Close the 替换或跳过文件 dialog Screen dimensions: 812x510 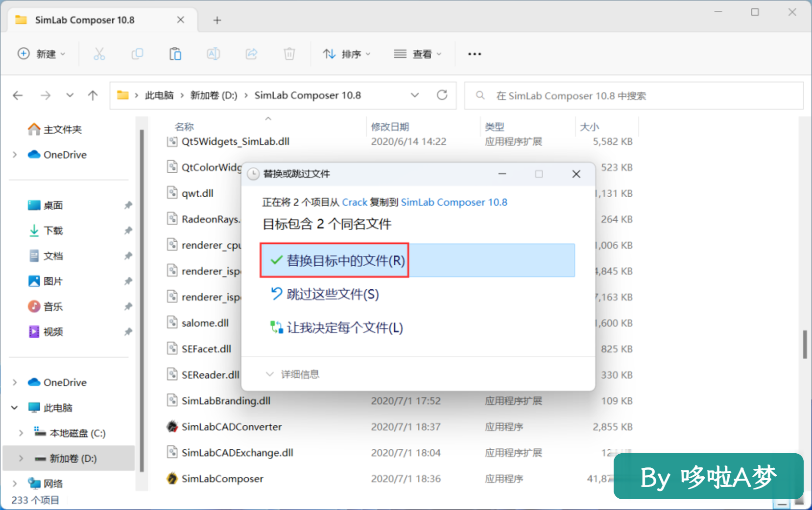coord(576,174)
